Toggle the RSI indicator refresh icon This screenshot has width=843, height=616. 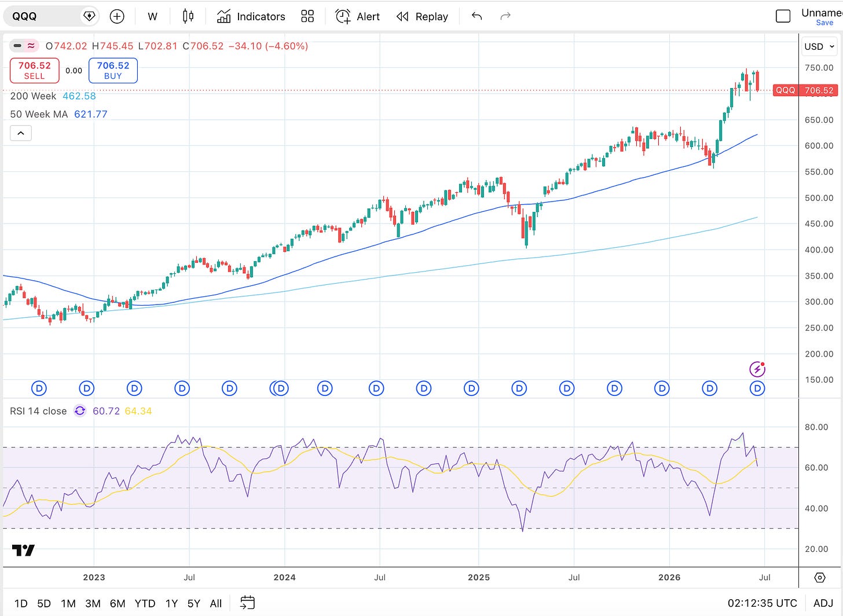click(80, 411)
